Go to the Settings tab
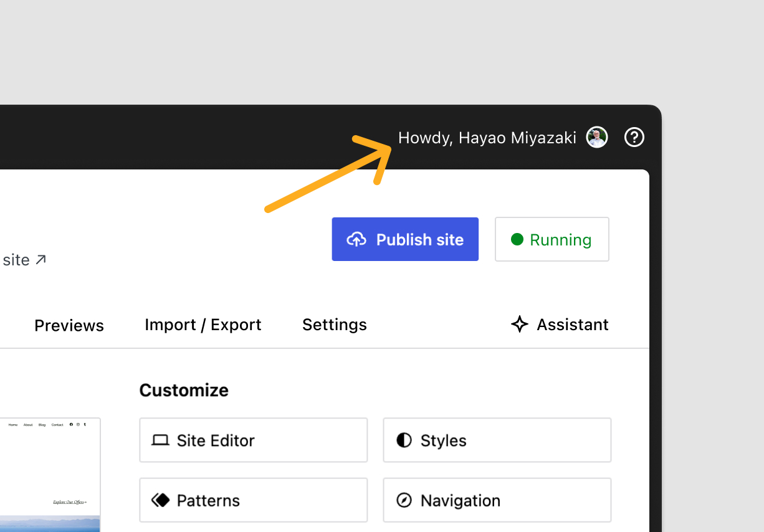 click(335, 325)
